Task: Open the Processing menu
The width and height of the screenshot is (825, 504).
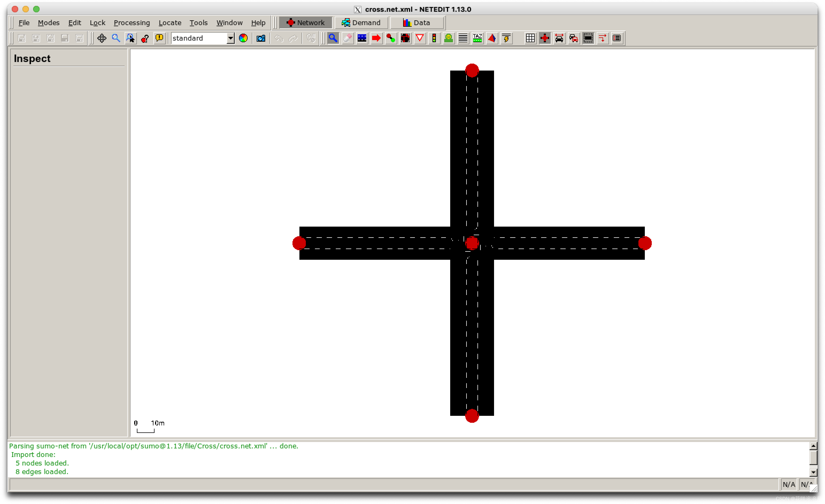Action: pyautogui.click(x=132, y=23)
